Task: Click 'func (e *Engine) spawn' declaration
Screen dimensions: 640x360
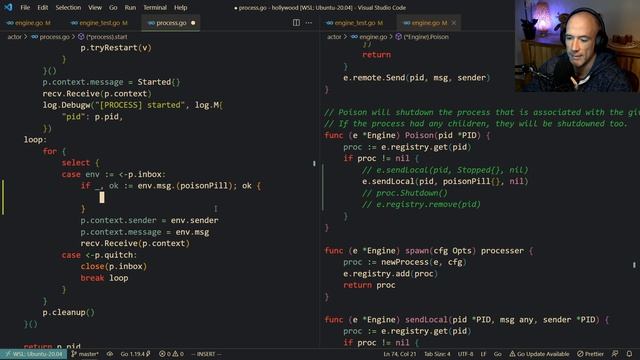Action: (x=429, y=251)
